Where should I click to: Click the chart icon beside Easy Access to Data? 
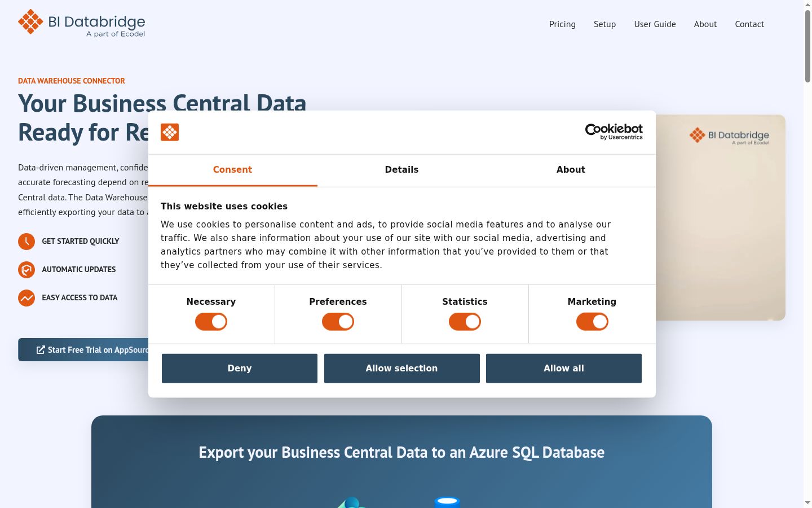(x=27, y=298)
